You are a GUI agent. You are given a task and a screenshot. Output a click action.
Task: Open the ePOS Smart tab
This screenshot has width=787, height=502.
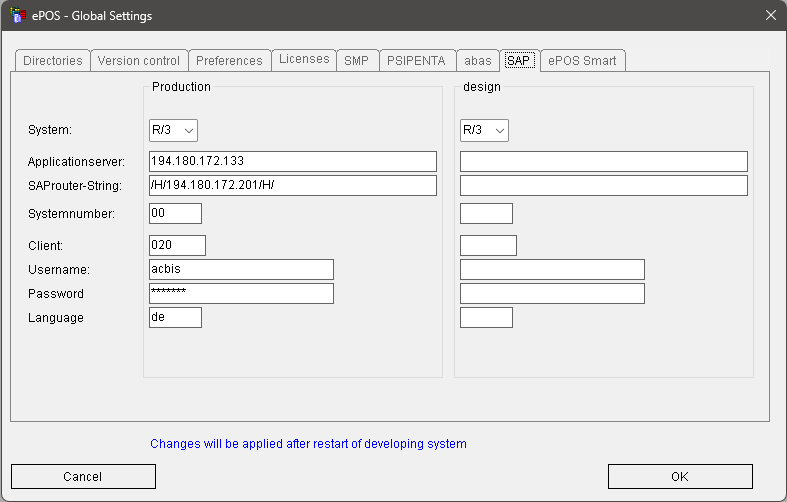click(x=582, y=61)
